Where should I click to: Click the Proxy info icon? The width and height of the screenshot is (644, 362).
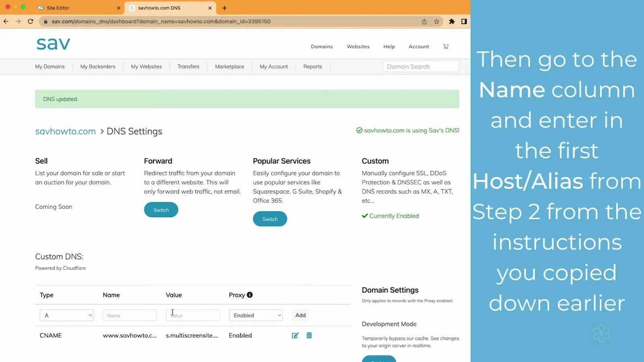250,295
